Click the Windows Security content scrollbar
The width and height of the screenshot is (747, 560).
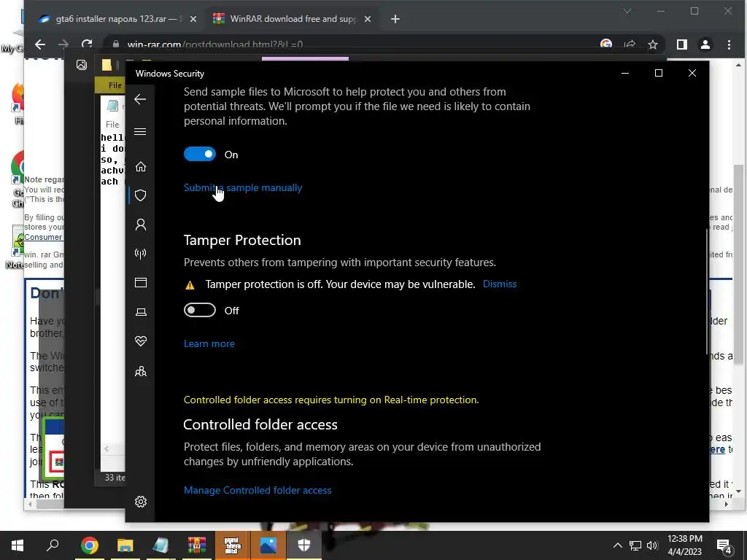tap(707, 292)
